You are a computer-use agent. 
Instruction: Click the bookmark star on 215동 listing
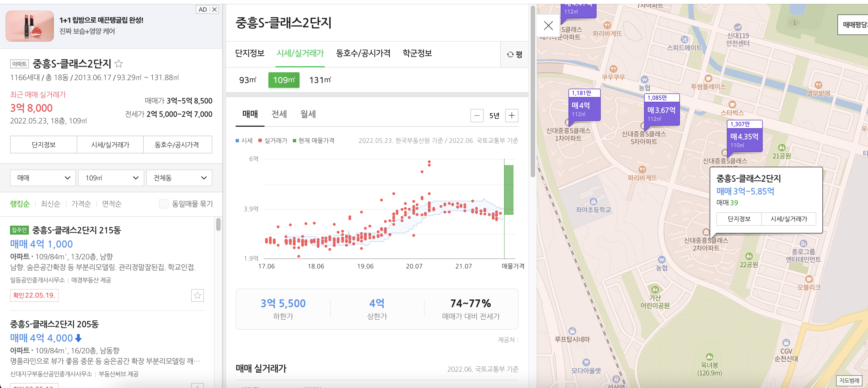[198, 296]
